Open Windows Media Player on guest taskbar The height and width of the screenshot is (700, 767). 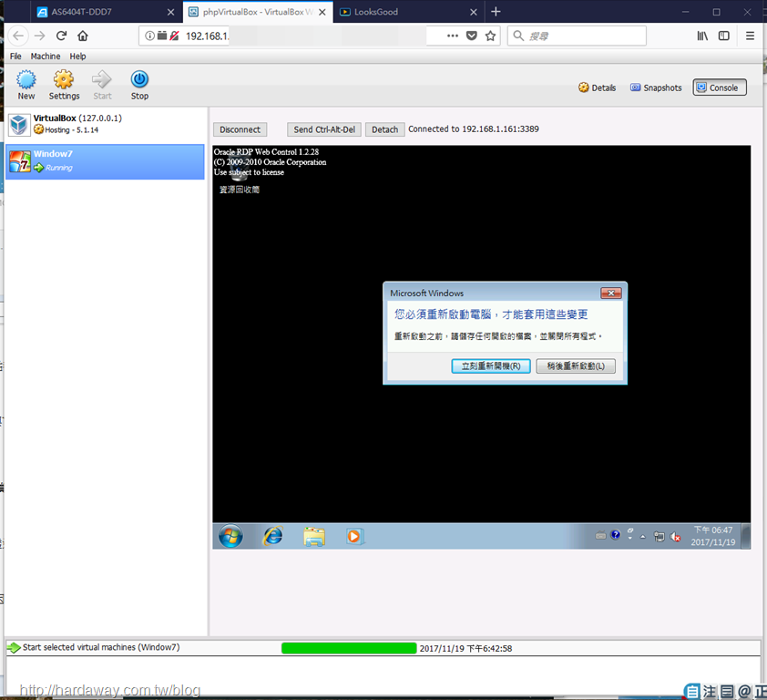[x=354, y=537]
